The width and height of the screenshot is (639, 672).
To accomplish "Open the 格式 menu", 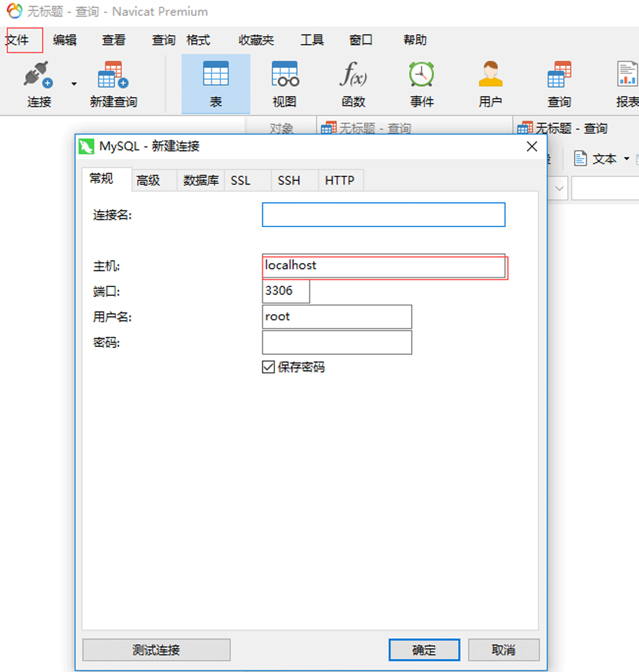I will 198,40.
